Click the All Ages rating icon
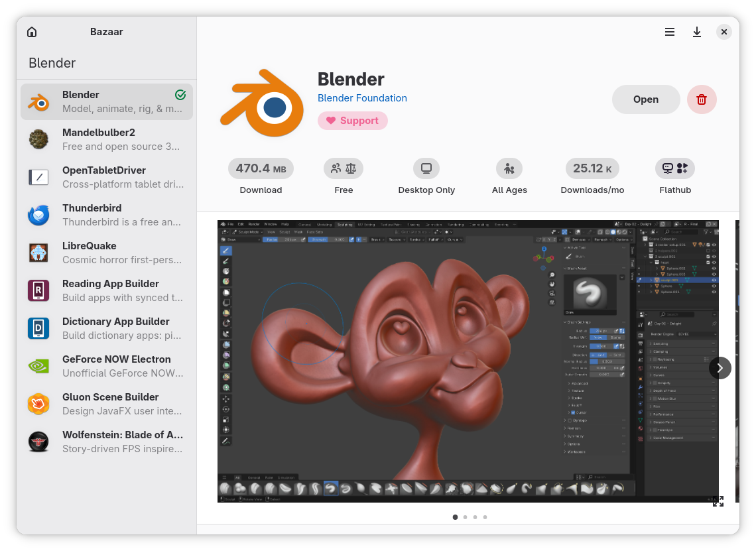The height and width of the screenshot is (551, 756). pyautogui.click(x=509, y=168)
